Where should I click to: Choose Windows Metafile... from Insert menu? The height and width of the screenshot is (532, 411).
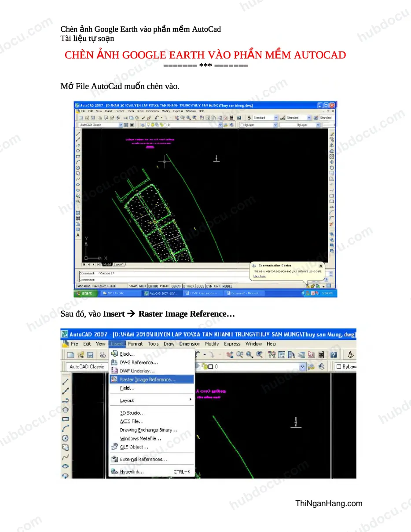151,438
